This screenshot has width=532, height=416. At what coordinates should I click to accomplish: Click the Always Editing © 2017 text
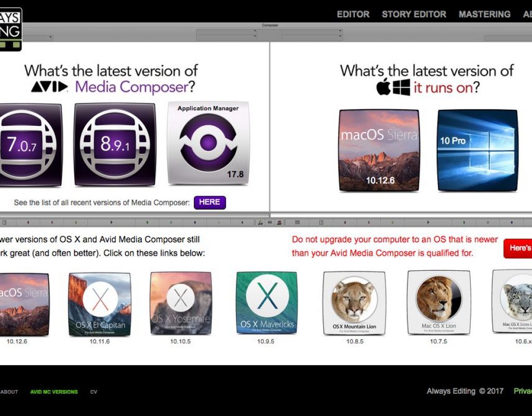[465, 391]
